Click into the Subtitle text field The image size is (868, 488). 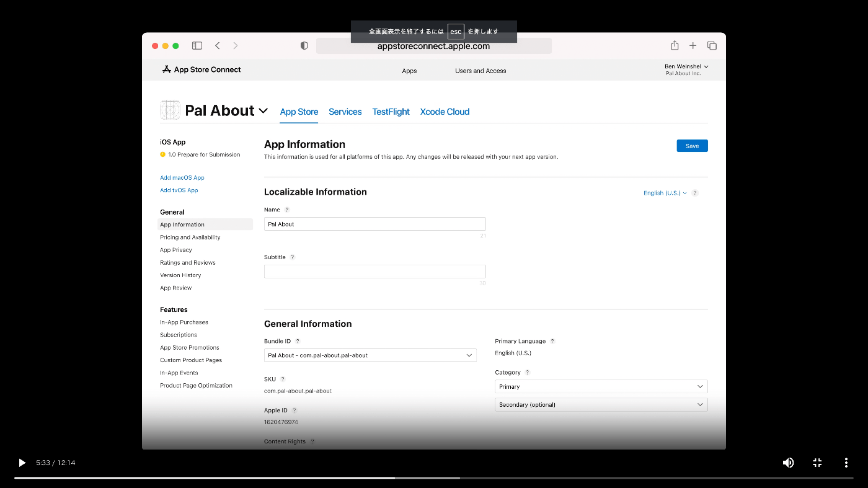coord(375,272)
